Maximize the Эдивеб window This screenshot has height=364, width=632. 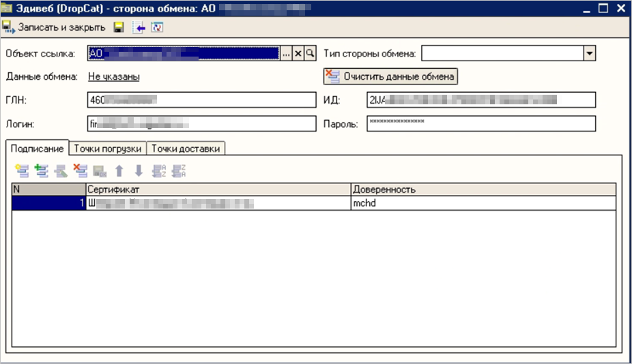pyautogui.click(x=603, y=8)
